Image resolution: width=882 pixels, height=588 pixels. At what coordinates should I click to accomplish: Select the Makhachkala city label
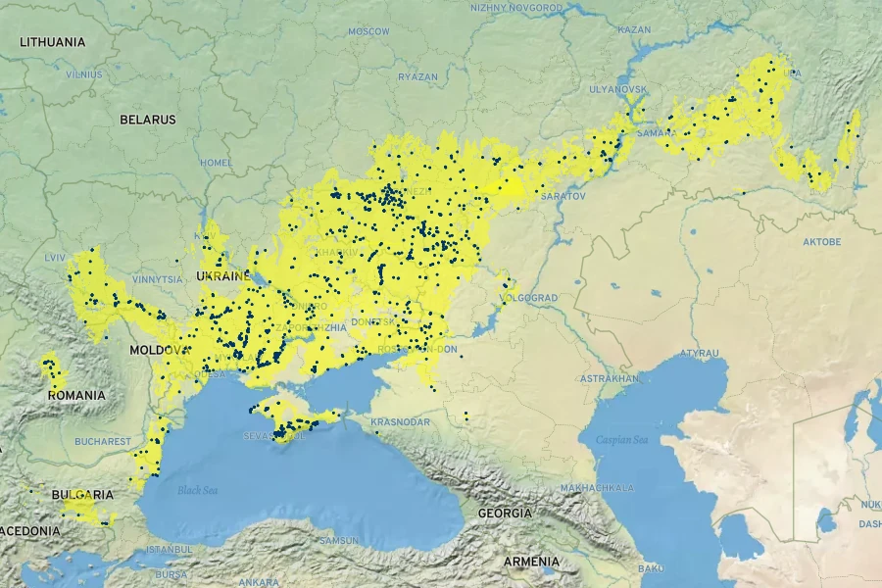point(597,487)
